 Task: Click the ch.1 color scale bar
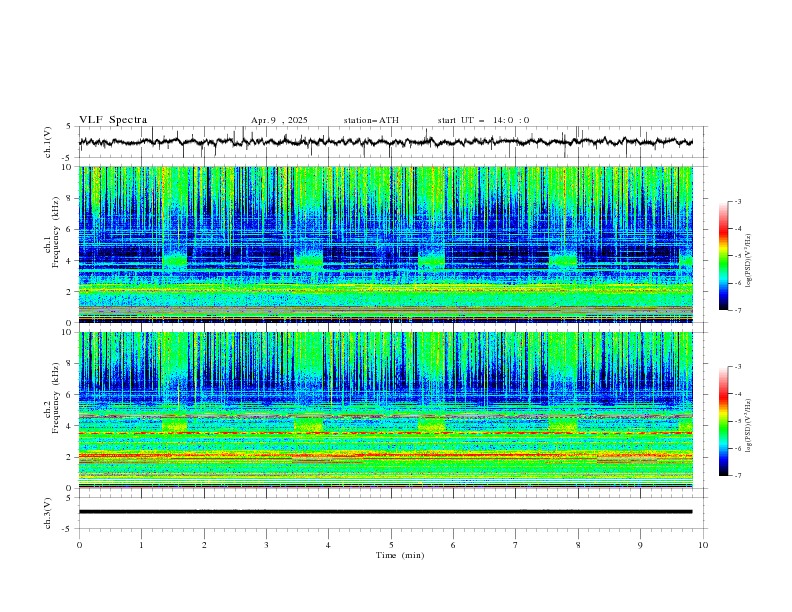click(723, 256)
